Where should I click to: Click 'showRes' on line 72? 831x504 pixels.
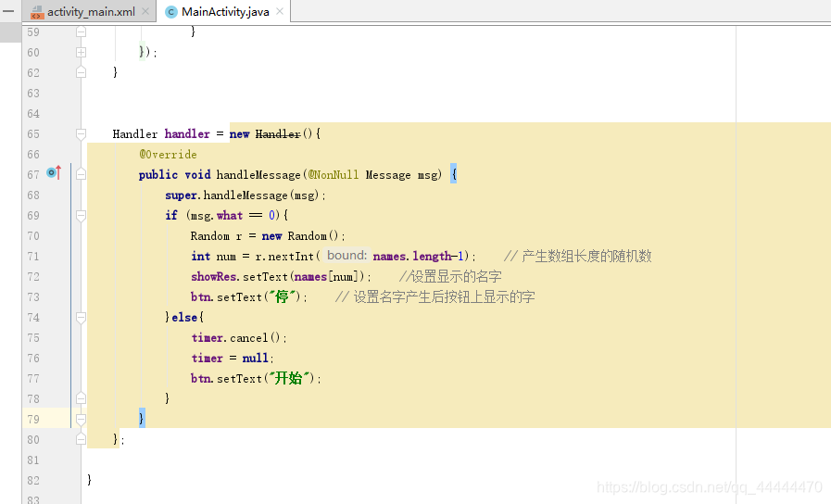214,277
